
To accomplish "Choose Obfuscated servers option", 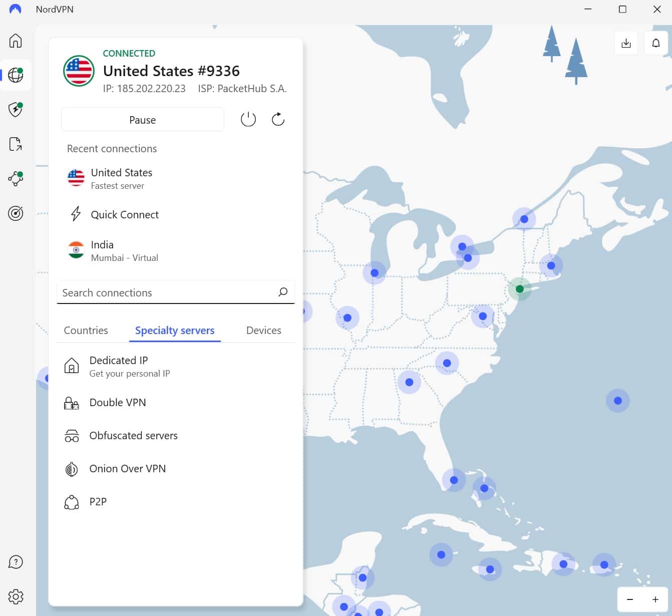I will [x=175, y=436].
